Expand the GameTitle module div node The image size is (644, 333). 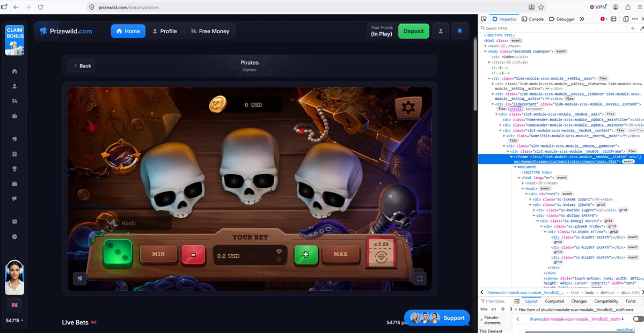(504, 136)
